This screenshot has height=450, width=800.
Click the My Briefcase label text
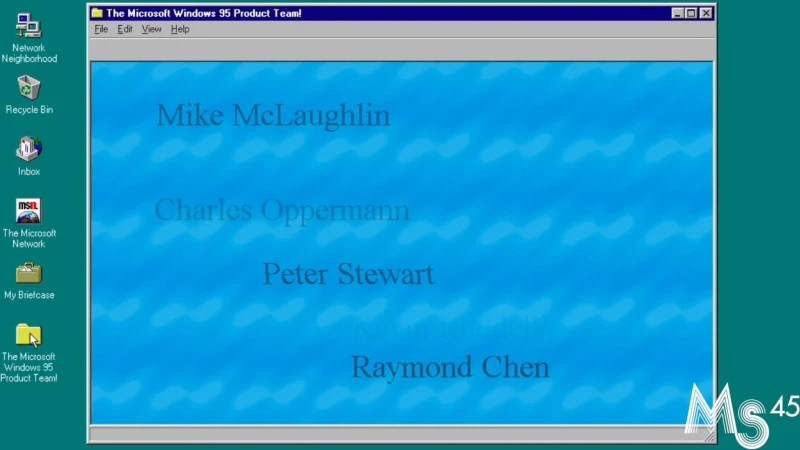point(29,295)
